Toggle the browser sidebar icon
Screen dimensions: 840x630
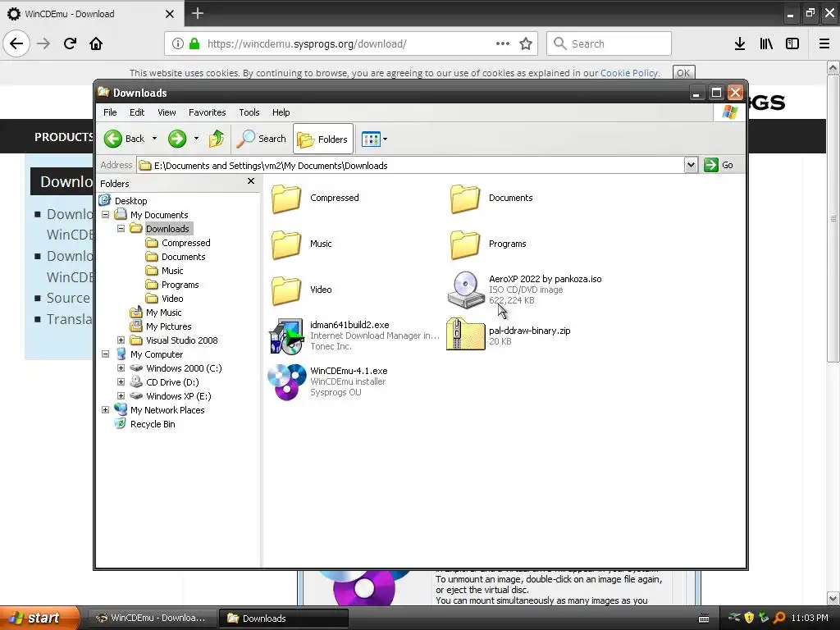[792, 43]
